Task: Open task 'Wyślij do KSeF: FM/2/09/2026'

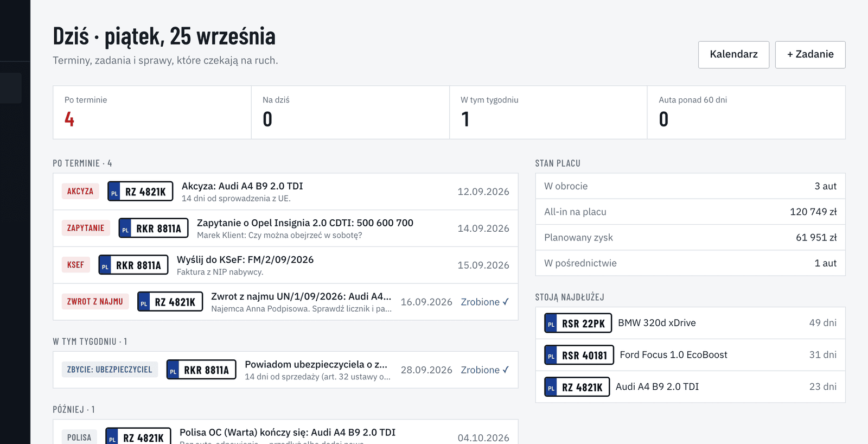Action: point(245,260)
